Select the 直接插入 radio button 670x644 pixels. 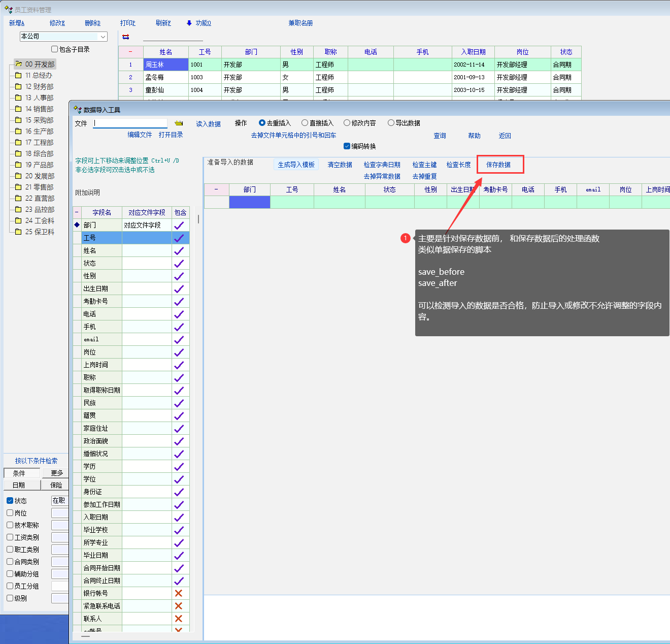(305, 123)
